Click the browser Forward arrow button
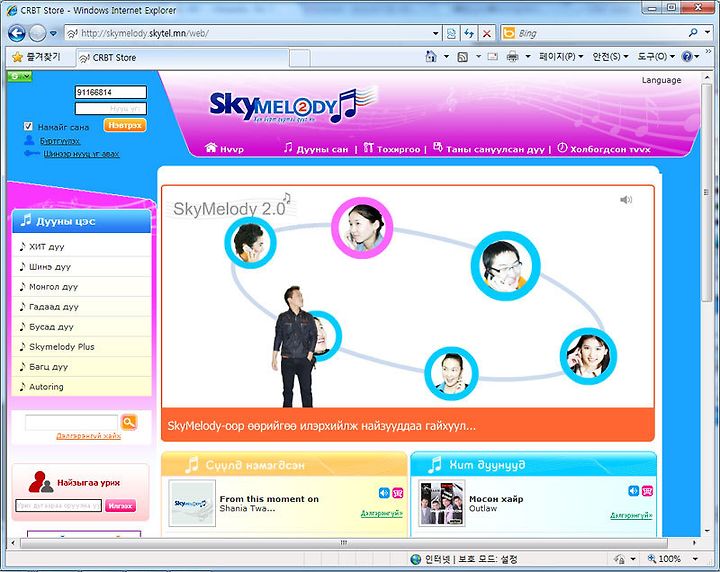Viewport: 720px width, 572px height. pos(38,33)
